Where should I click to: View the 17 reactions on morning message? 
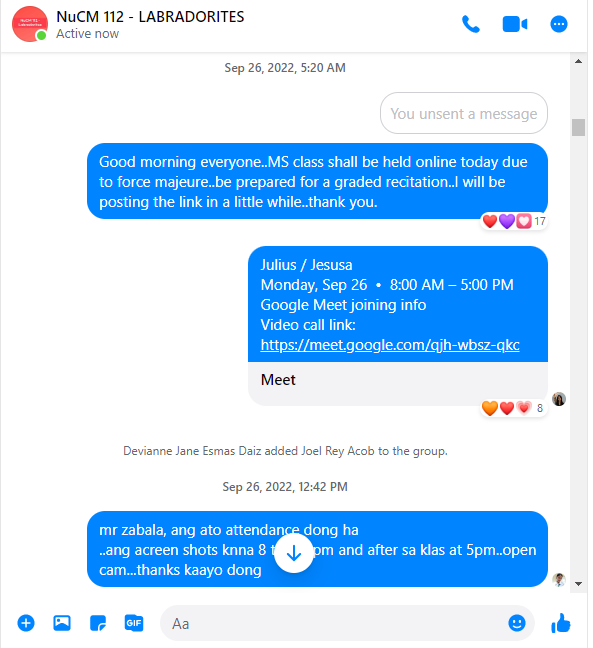514,222
